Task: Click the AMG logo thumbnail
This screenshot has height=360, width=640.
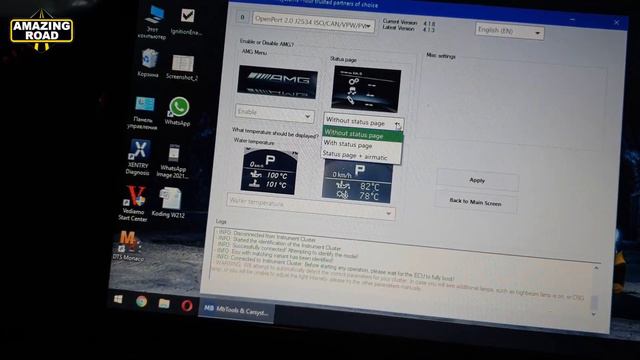Action: [278, 82]
